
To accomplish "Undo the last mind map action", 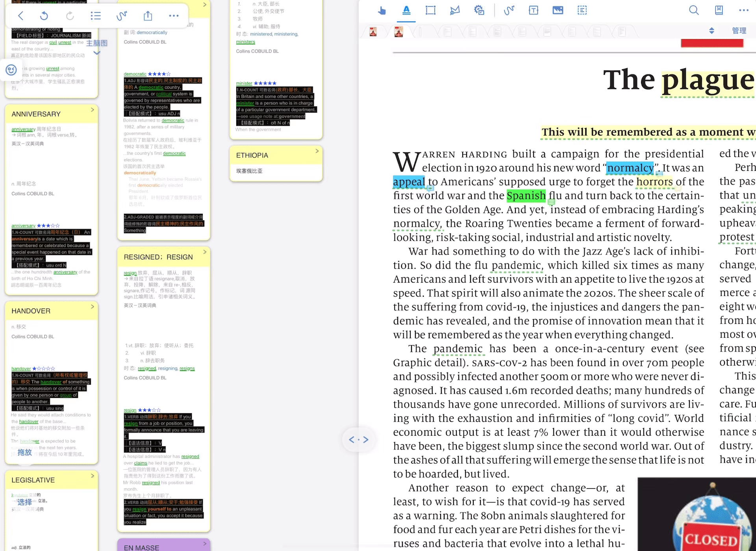I will coord(44,16).
